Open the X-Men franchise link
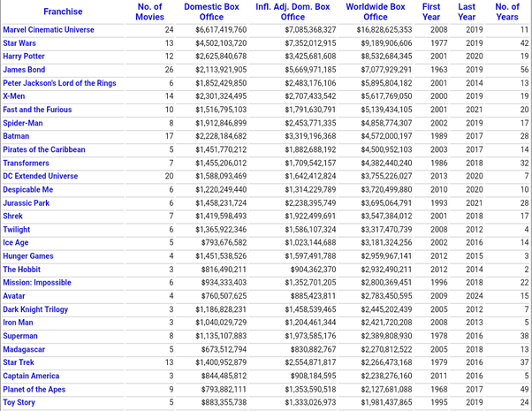The width and height of the screenshot is (532, 411). coord(14,96)
